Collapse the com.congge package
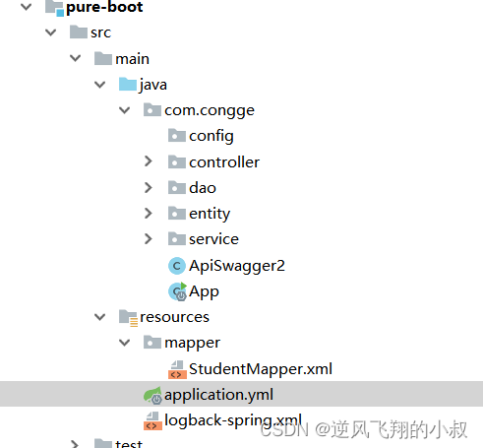This screenshot has height=448, width=483. 125,110
